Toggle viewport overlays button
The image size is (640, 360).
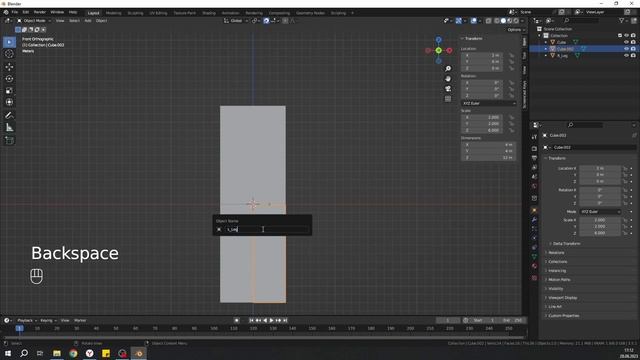tap(473, 21)
